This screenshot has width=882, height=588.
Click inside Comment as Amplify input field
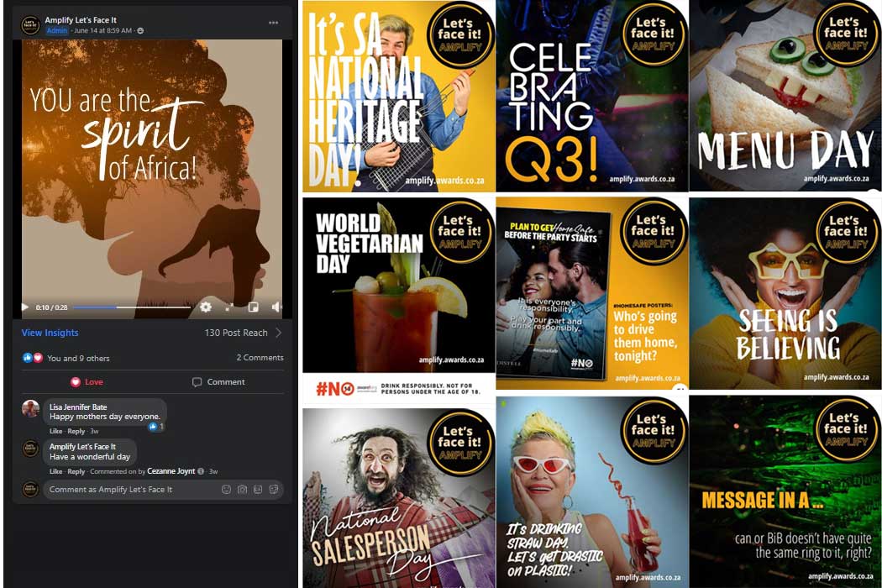point(126,490)
